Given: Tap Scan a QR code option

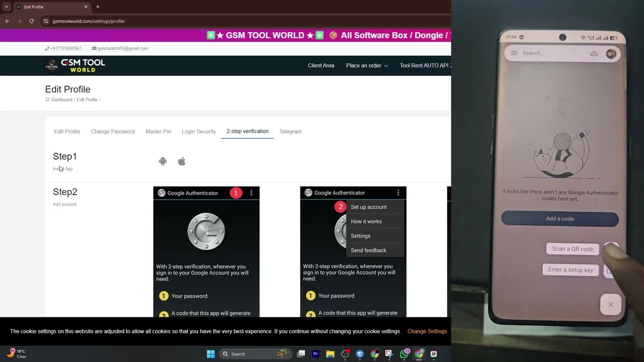Looking at the screenshot, I should point(573,249).
